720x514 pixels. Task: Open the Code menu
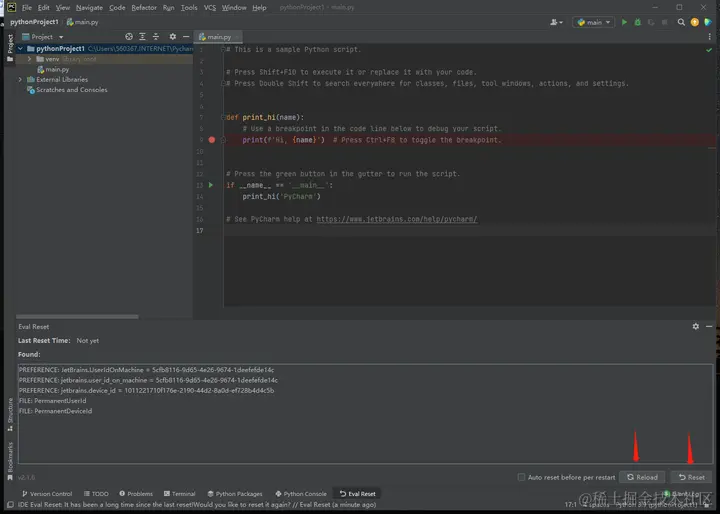[x=117, y=7]
